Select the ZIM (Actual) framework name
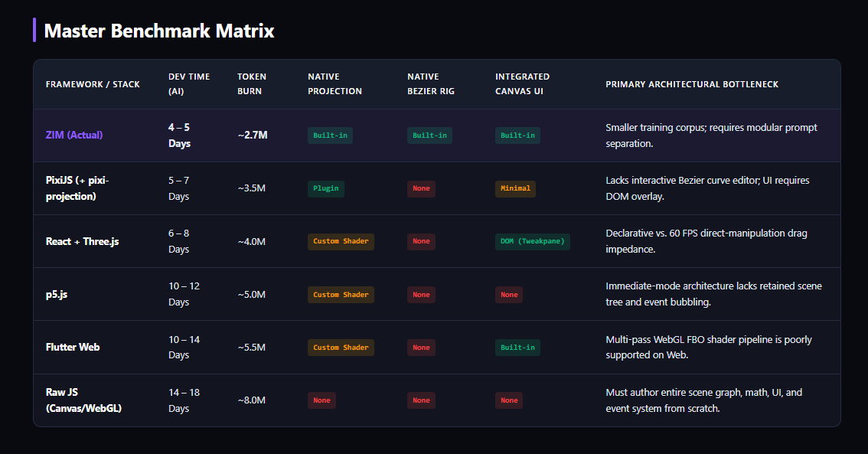 click(x=74, y=135)
